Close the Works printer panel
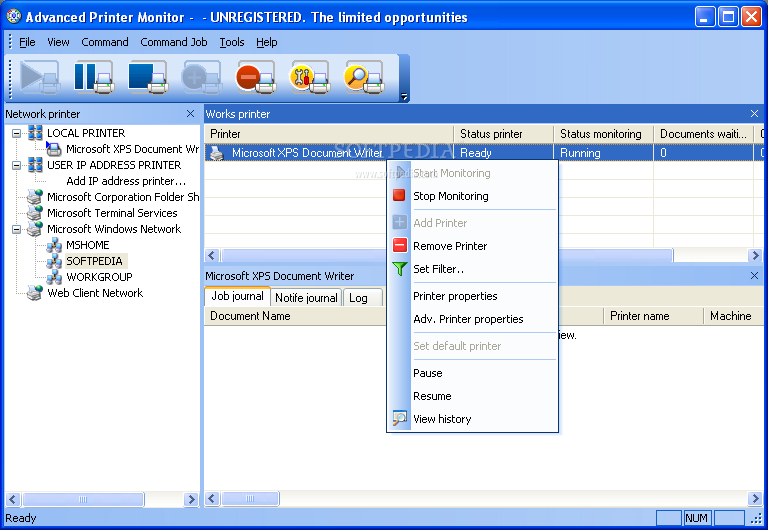Image resolution: width=768 pixels, height=530 pixels. (754, 114)
